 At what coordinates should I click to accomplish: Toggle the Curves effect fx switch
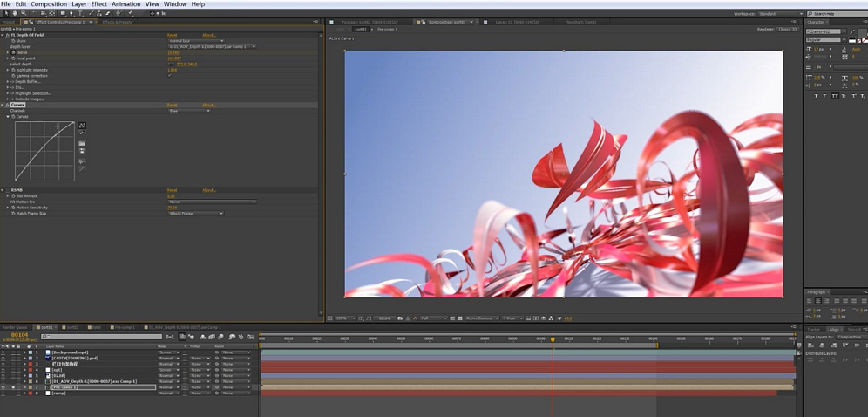[x=8, y=105]
